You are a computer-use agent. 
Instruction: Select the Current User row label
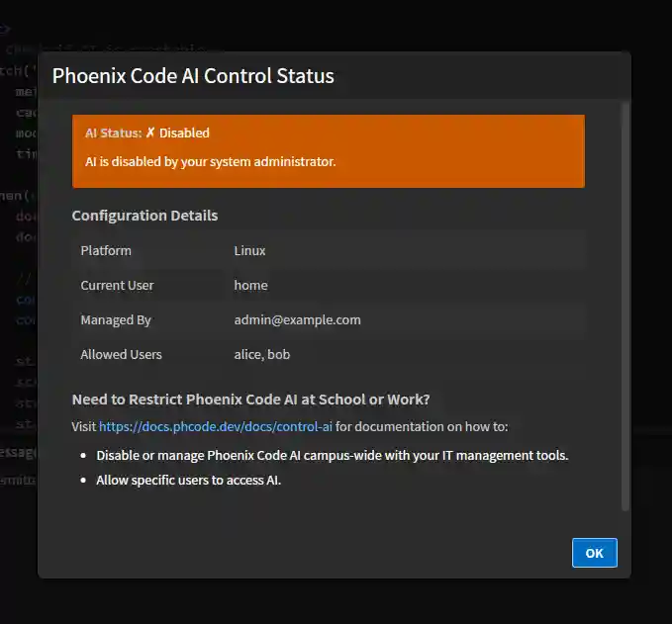pyautogui.click(x=117, y=286)
